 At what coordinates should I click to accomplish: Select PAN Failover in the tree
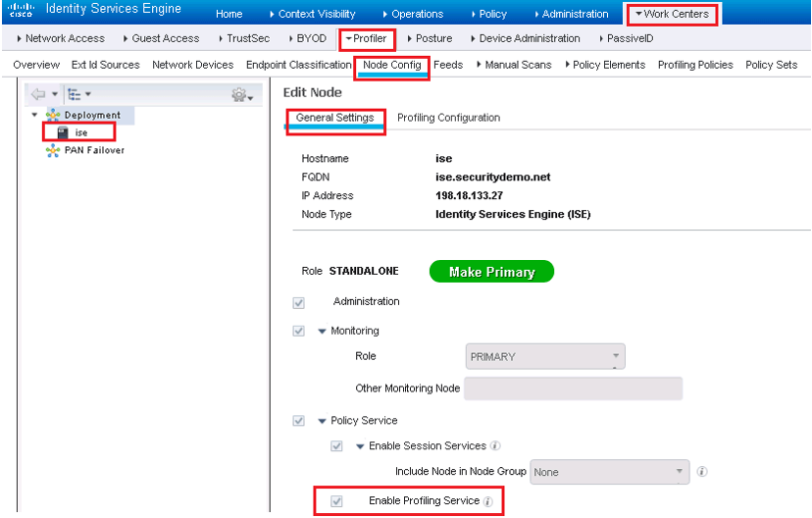94,151
